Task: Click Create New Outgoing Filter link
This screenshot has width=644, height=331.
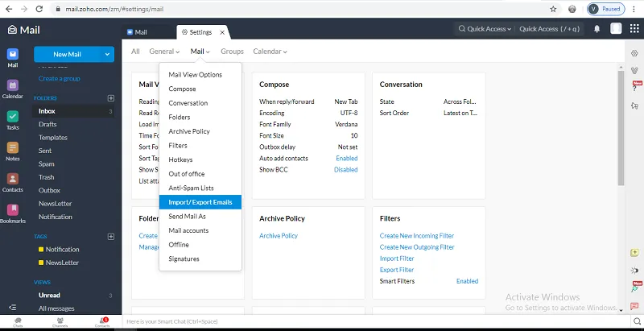Action: point(417,246)
